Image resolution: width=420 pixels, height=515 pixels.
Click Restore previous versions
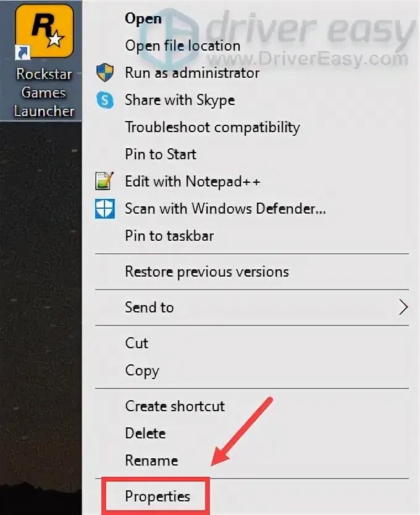pyautogui.click(x=207, y=272)
